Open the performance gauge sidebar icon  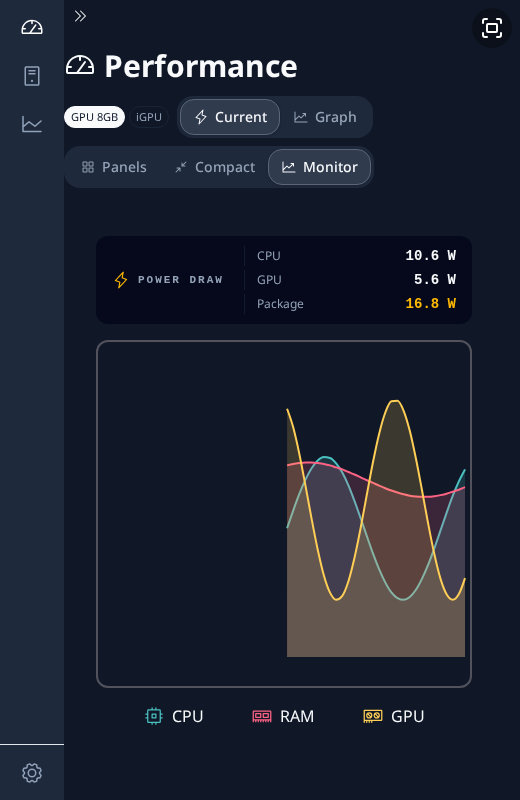(32, 27)
